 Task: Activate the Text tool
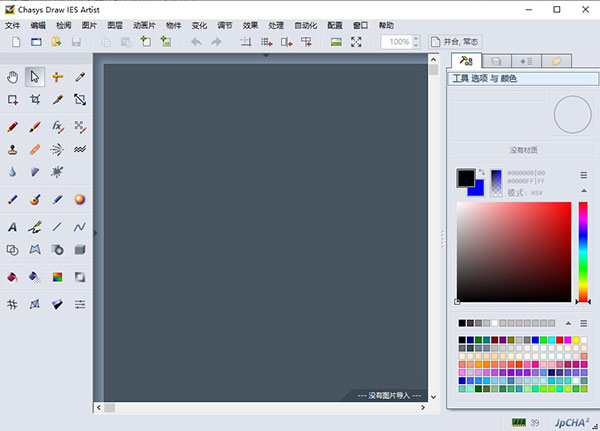point(13,227)
